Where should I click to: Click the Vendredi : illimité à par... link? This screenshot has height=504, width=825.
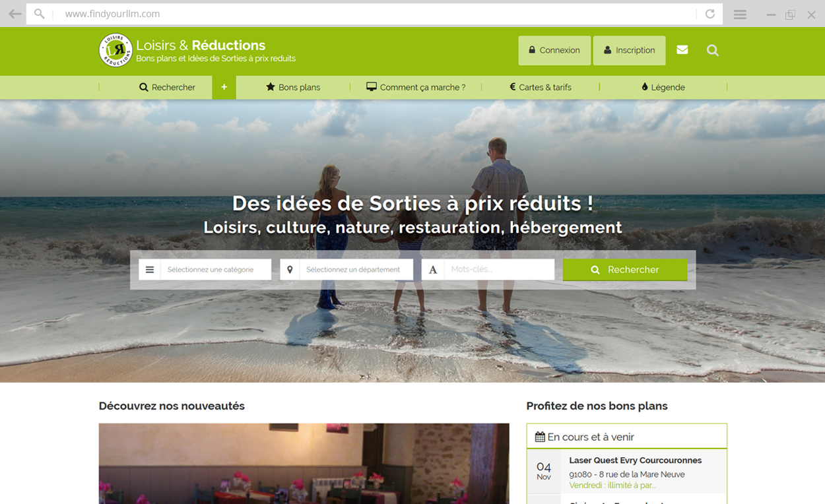[x=612, y=486]
